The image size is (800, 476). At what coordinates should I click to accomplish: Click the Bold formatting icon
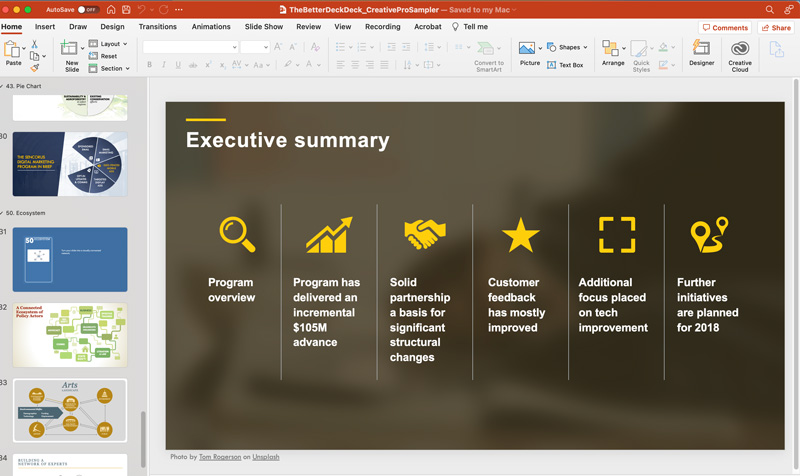(149, 65)
